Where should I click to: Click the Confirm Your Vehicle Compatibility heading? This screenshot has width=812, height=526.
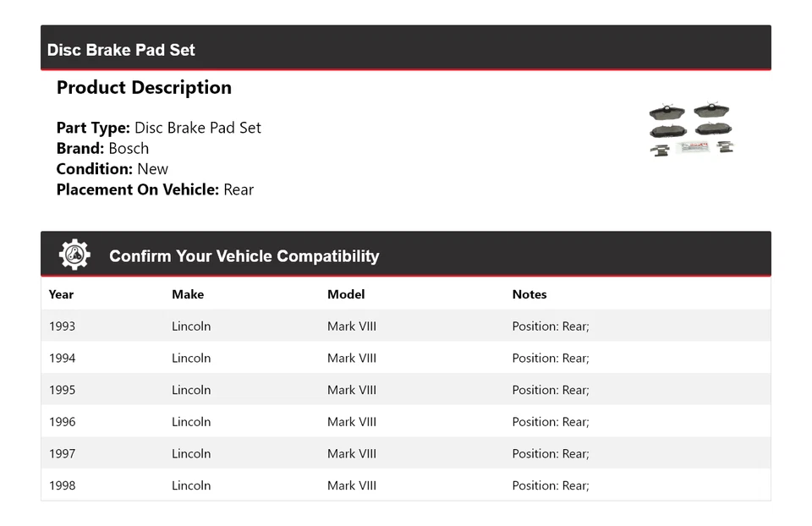244,256
